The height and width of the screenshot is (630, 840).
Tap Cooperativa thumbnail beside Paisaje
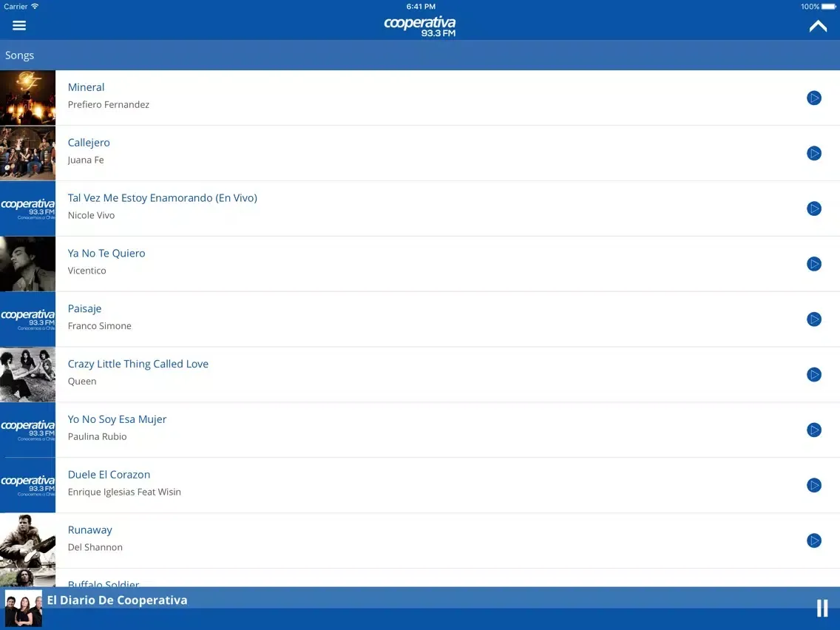(x=27, y=319)
